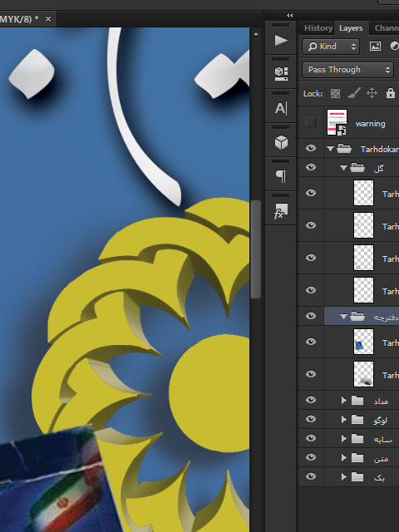Select the Layers tab
399x532 pixels.
351,28
